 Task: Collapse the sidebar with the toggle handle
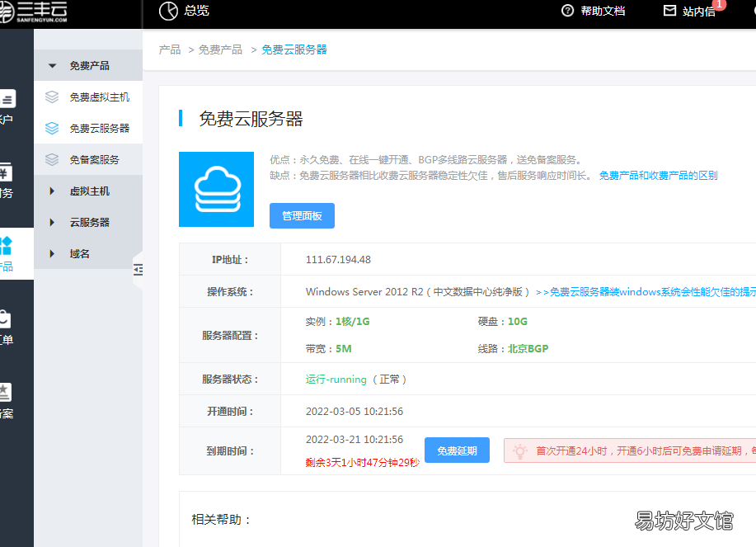pyautogui.click(x=138, y=270)
